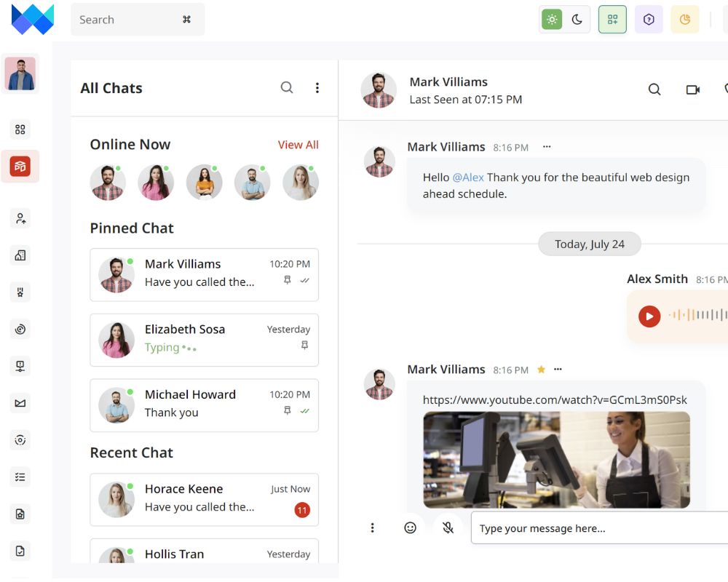
Task: Open the dashboard grid icon in sidebar
Action: 20,129
